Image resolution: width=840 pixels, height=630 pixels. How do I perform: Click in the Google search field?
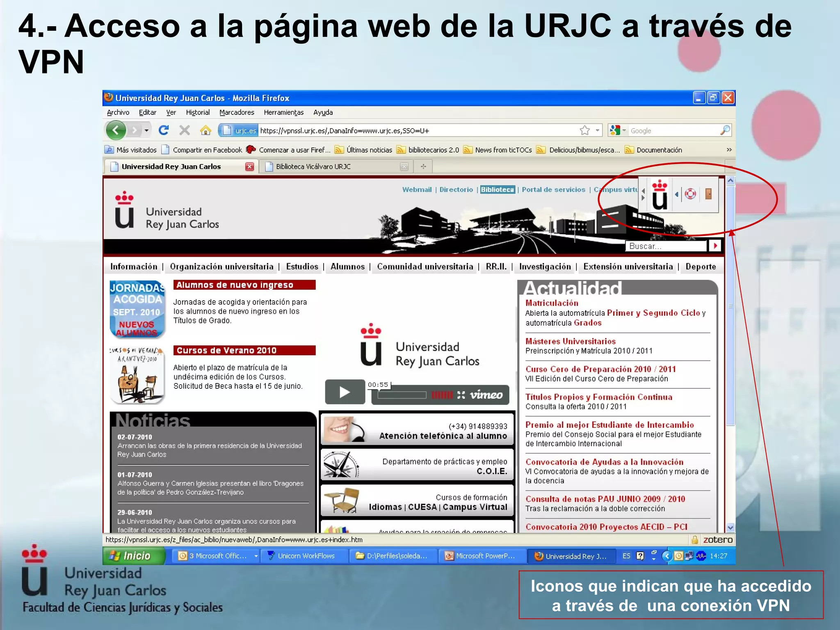pos(674,130)
